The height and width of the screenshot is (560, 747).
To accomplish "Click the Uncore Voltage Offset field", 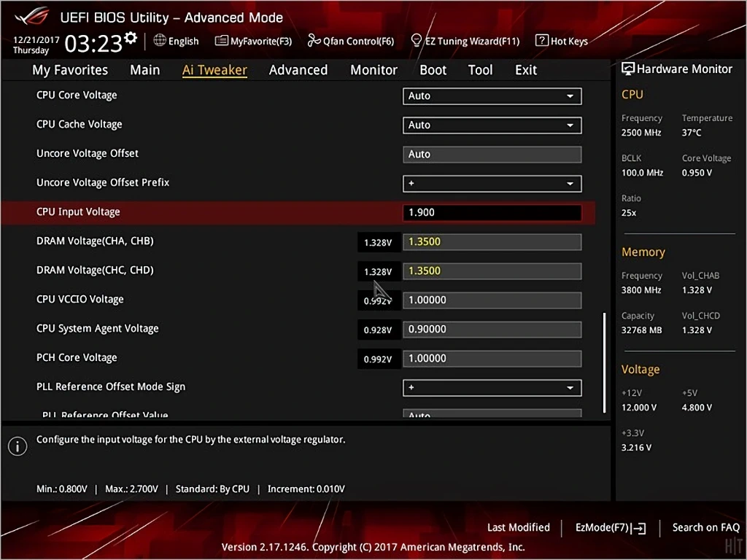I will click(x=492, y=155).
